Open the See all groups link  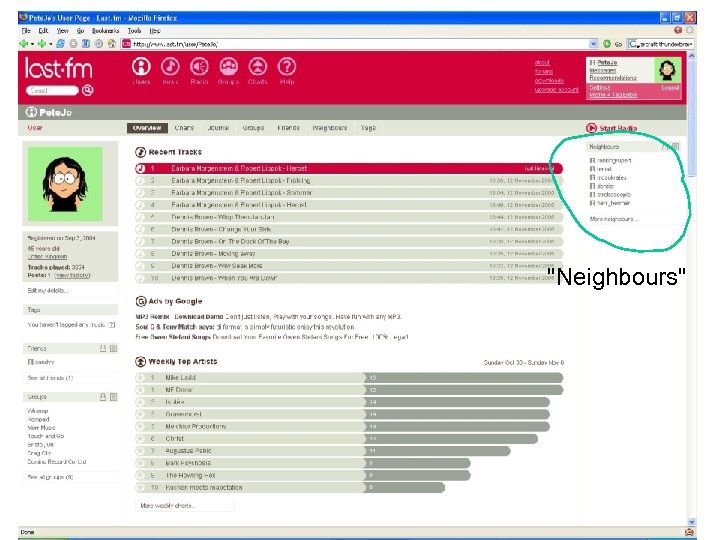click(x=50, y=477)
